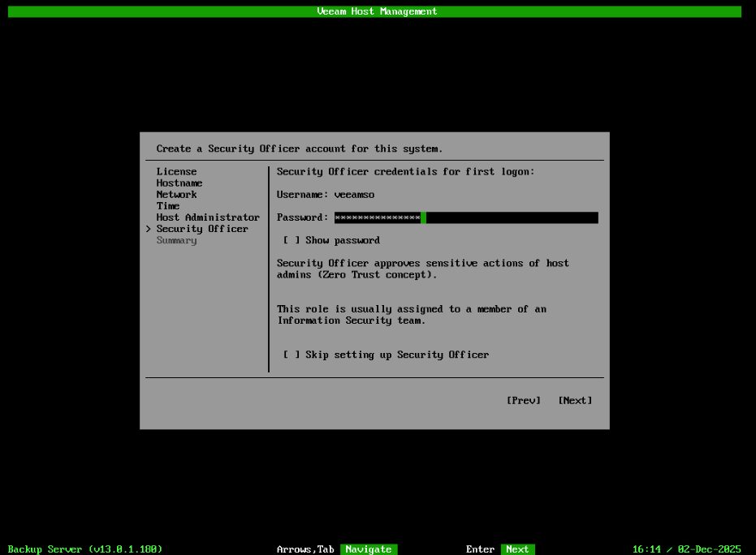Click the Next button
756x555 pixels.
tap(575, 400)
